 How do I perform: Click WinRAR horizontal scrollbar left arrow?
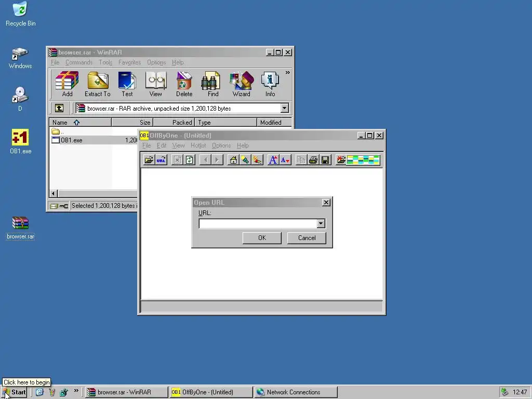[x=54, y=193]
